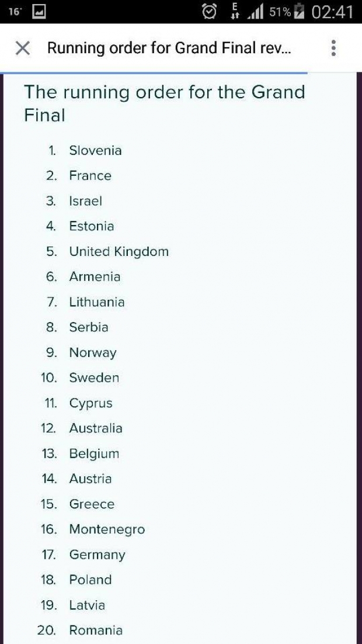Open the three-dot overflow menu
Image resolution: width=362 pixels, height=644 pixels.
[333, 48]
